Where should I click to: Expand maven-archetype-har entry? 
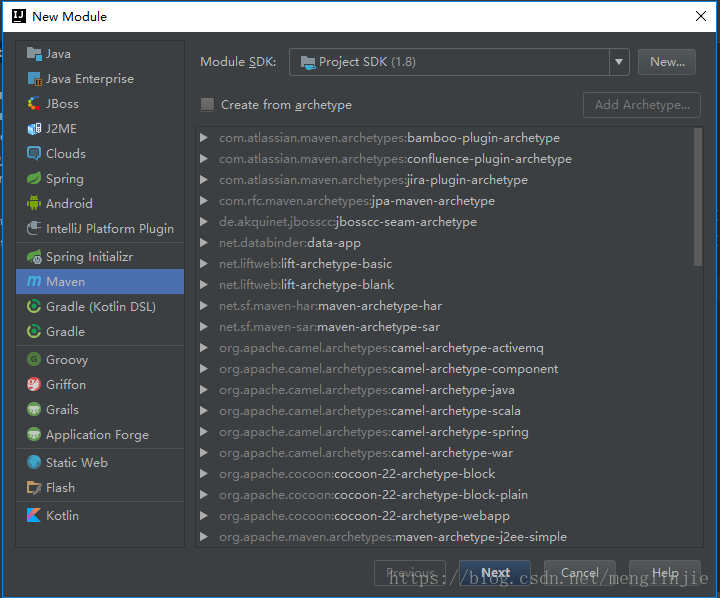(x=204, y=306)
